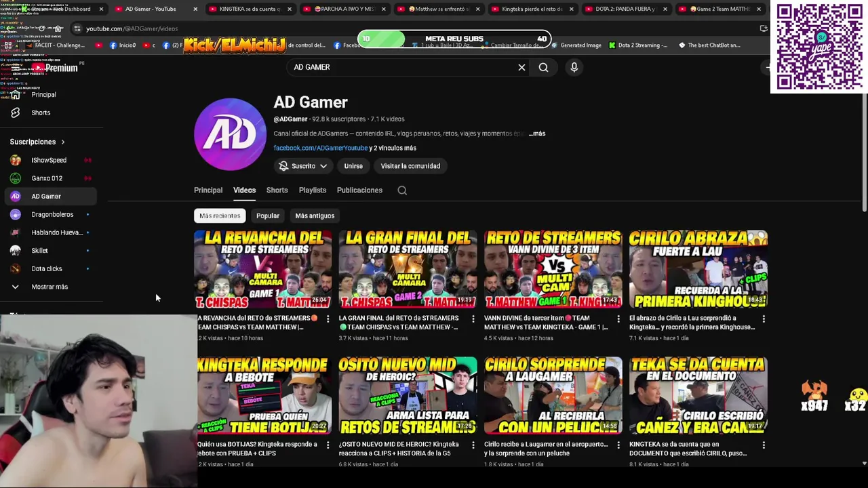Open AD Gamer subscription in sidebar

[52, 197]
